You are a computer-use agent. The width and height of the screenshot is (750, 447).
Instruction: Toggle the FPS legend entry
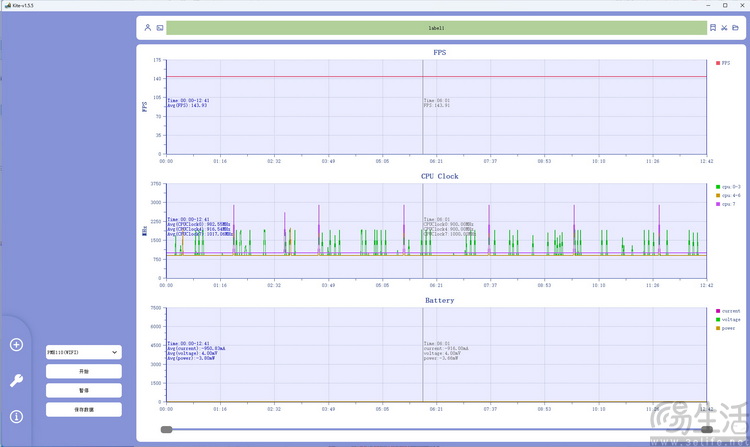coord(724,62)
